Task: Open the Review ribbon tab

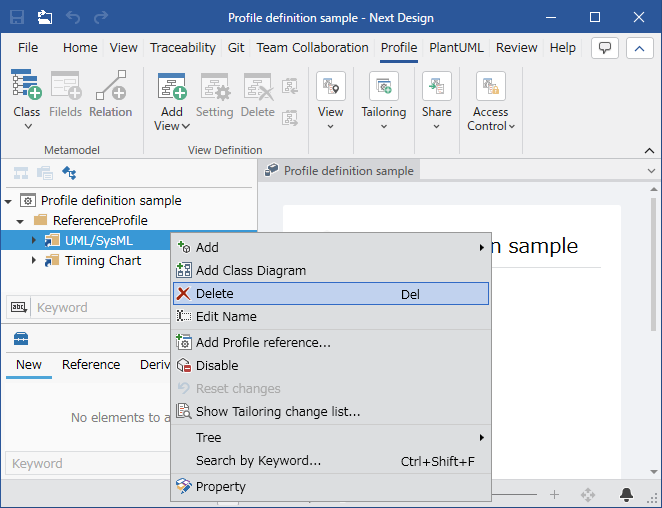Action: (516, 47)
